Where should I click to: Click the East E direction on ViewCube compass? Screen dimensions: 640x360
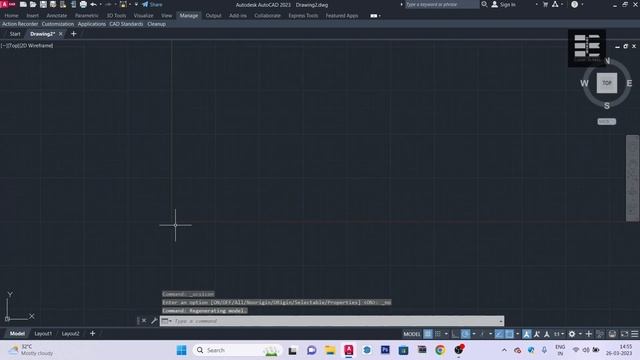(x=629, y=83)
